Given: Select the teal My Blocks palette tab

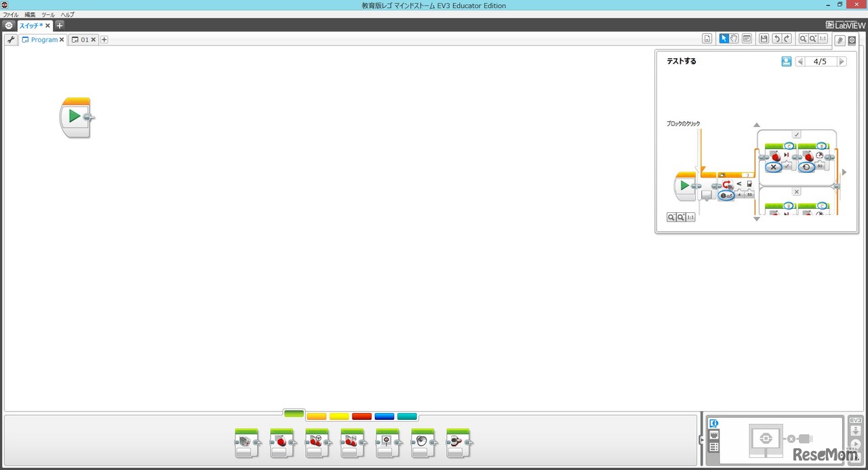Looking at the screenshot, I should coord(407,416).
